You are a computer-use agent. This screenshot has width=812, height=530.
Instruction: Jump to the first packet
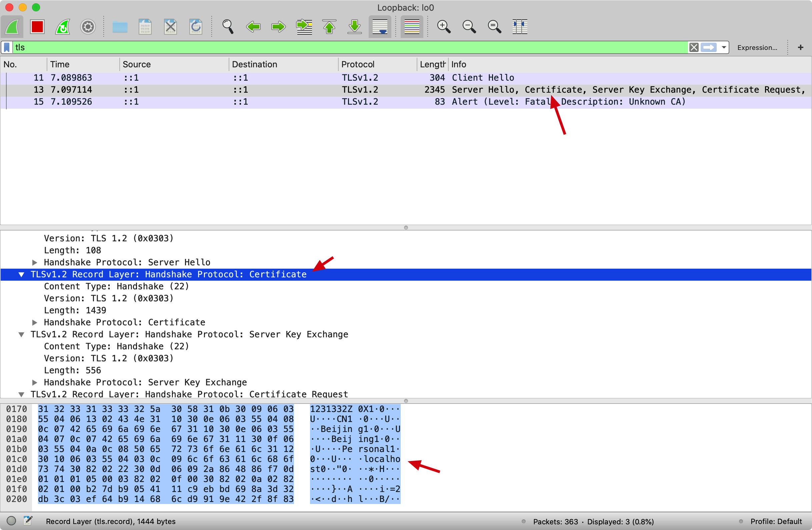[329, 27]
